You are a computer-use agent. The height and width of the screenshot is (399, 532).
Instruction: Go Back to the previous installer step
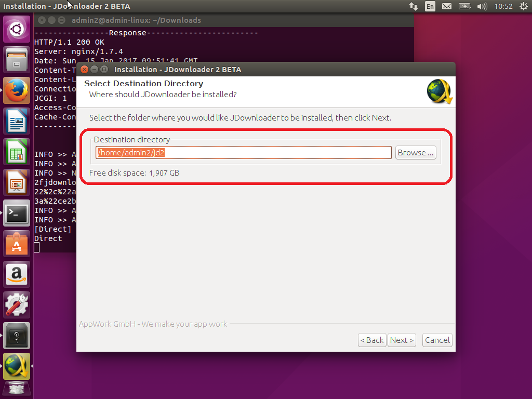372,340
